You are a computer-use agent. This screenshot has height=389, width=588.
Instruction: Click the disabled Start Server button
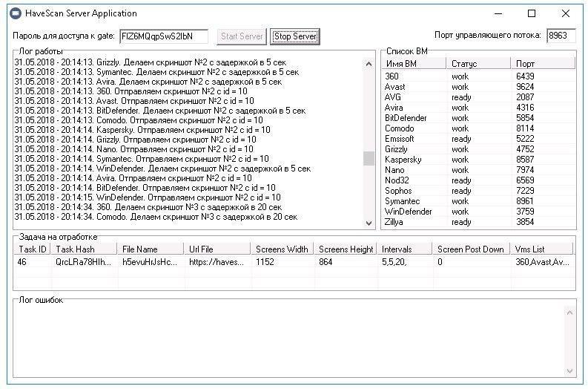point(242,36)
